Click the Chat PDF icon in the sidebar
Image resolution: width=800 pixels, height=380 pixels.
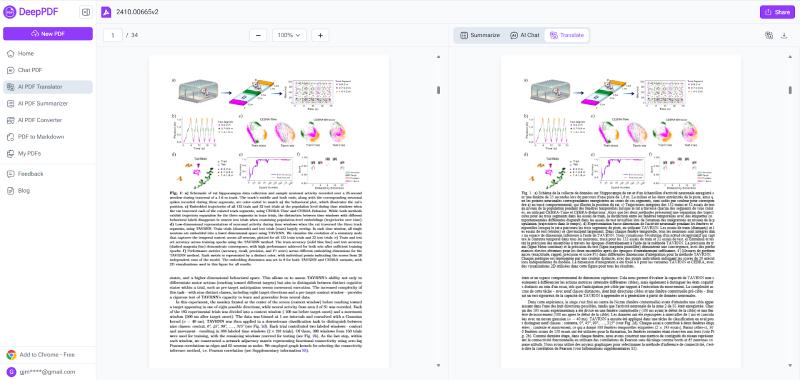click(x=11, y=70)
